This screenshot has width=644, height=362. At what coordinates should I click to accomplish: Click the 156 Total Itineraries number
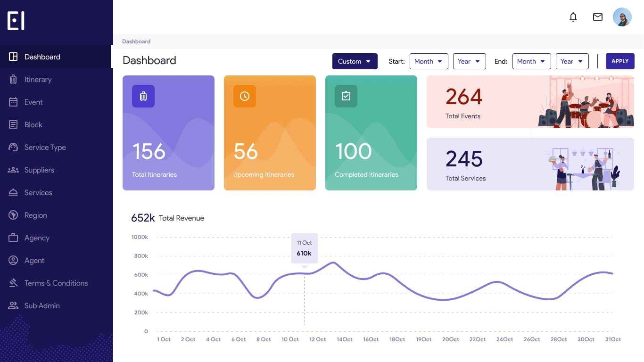tap(149, 151)
